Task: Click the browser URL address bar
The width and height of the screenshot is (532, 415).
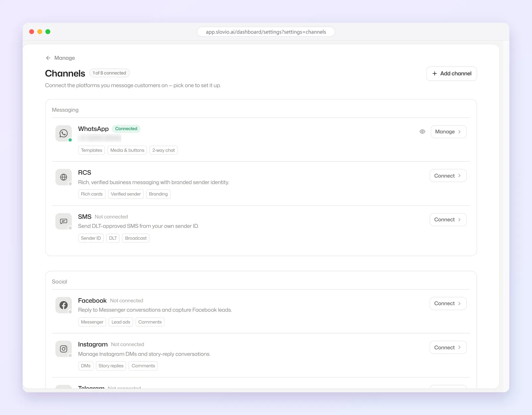Action: [x=266, y=32]
